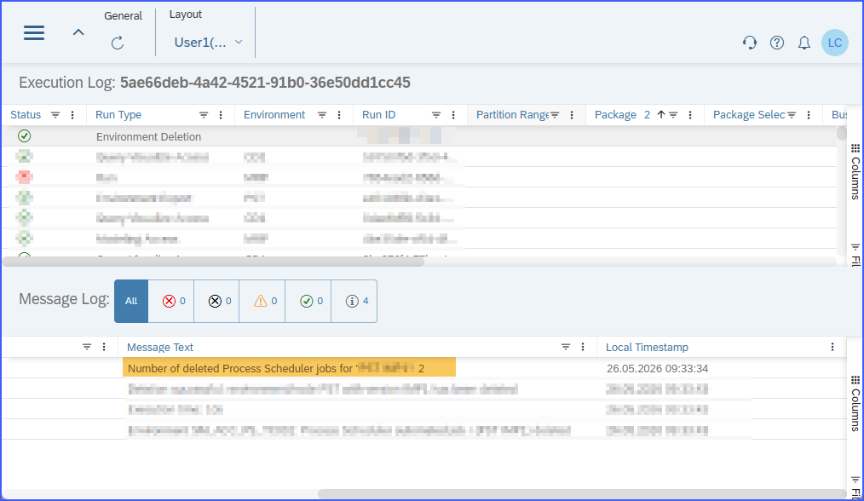This screenshot has width=864, height=501.
Task: Click the Package column header sort arrow
Action: (x=661, y=115)
